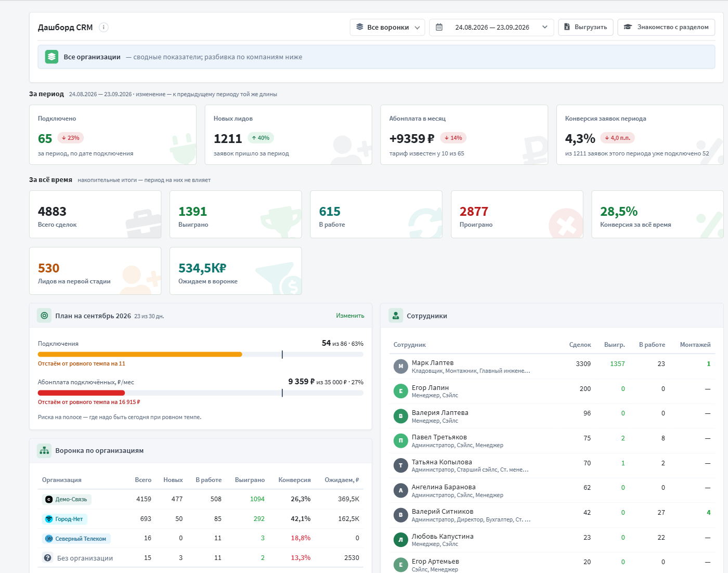Click the Всего сделок 4883 card
The image size is (728, 573).
pos(95,214)
